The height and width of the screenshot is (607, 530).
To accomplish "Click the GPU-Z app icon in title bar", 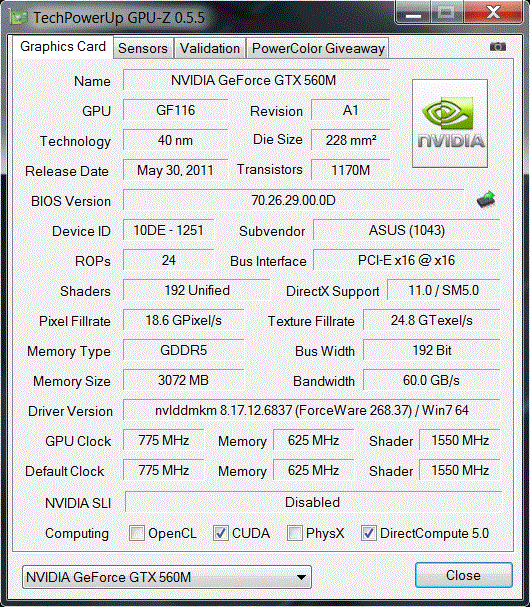I will (x=19, y=17).
